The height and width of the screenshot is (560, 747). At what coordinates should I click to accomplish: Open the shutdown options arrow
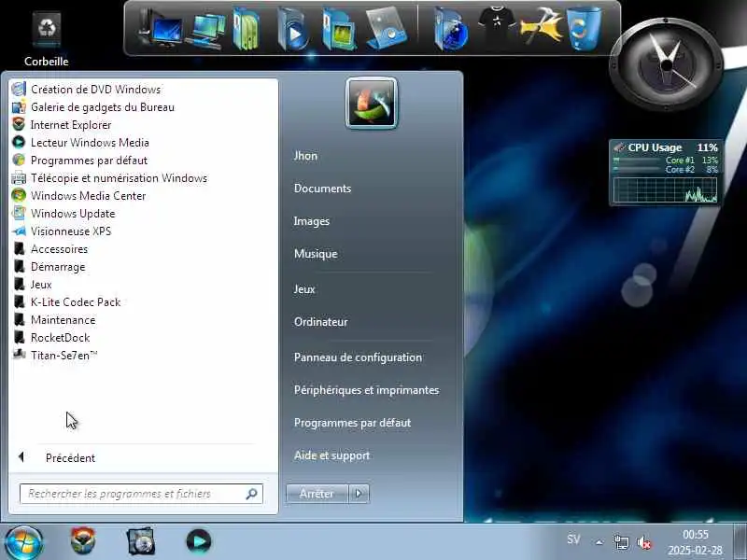tap(359, 494)
